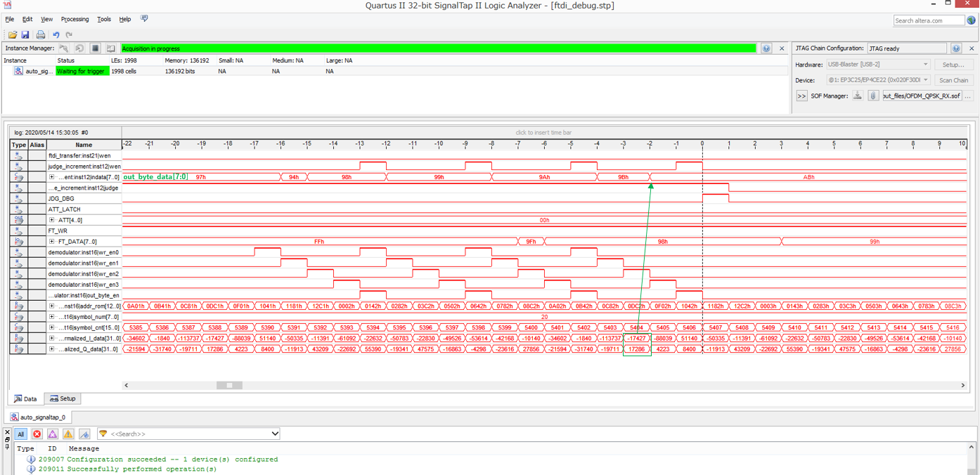This screenshot has height=475, width=980.
Task: Click the globe icon next to the search box
Action: click(x=972, y=20)
